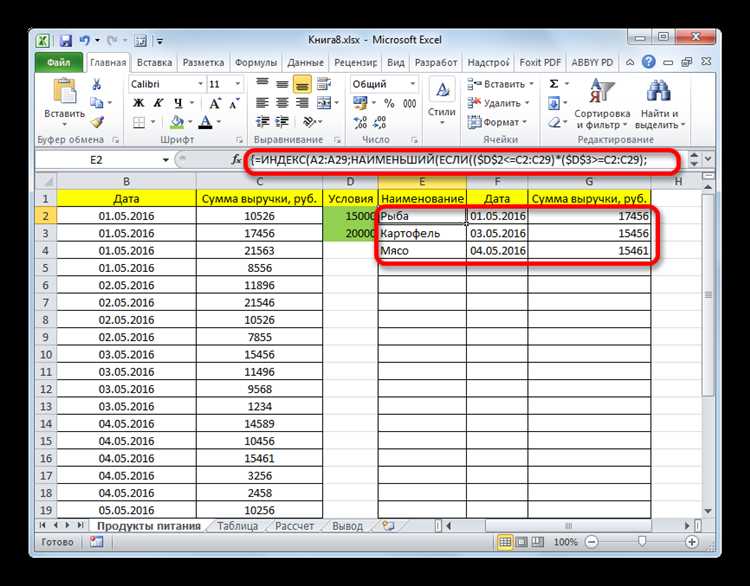Open the Таблица sheet tab
Image resolution: width=750 pixels, height=586 pixels.
(237, 526)
